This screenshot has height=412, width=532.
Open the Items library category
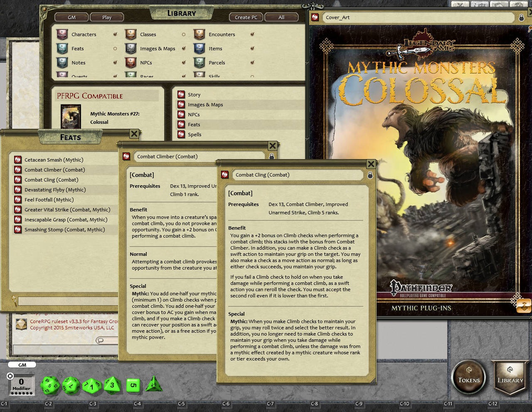click(x=215, y=49)
